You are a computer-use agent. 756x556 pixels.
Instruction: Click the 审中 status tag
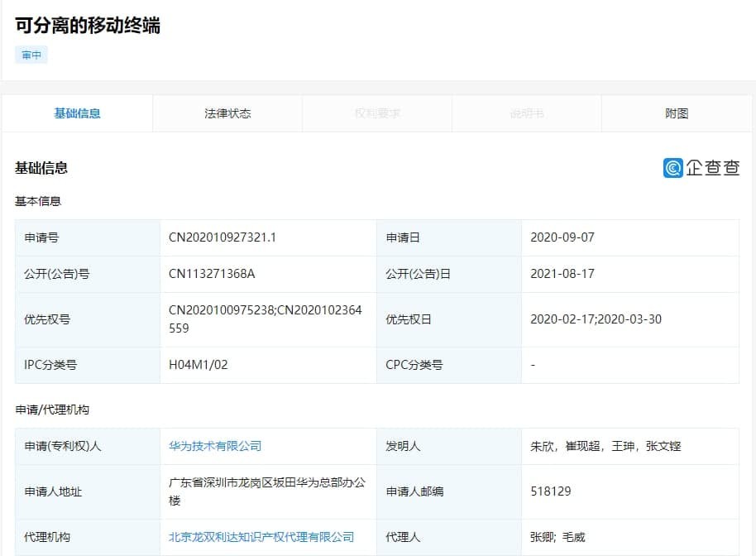tap(31, 55)
